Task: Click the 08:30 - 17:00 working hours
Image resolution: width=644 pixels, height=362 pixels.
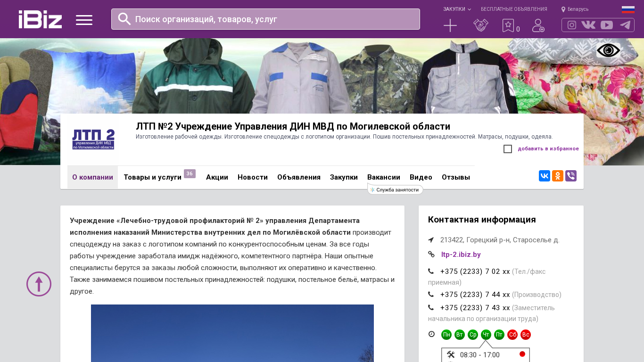Action: click(x=480, y=355)
